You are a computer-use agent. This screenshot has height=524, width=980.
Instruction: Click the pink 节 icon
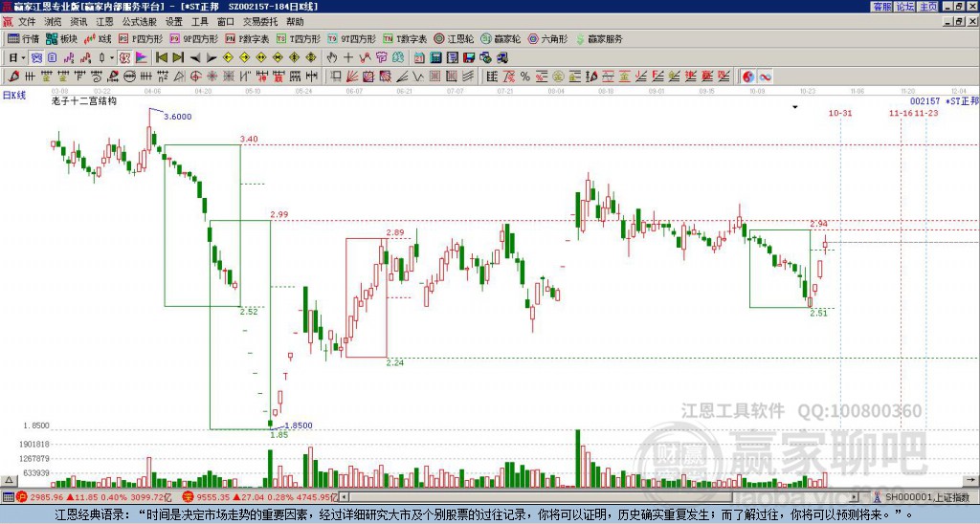pos(381,58)
